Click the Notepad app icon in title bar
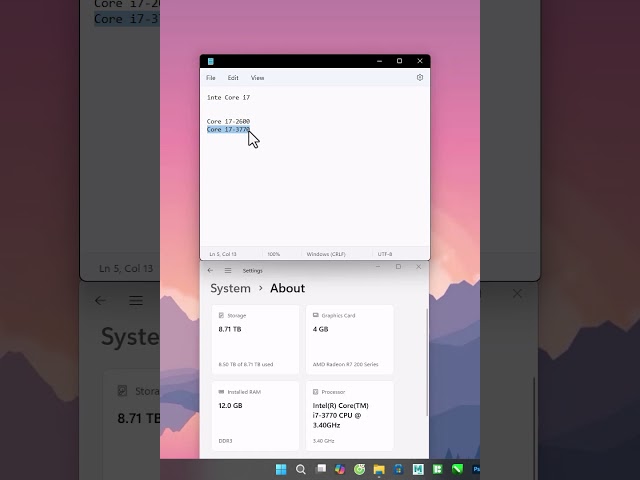The height and width of the screenshot is (480, 640). click(211, 61)
